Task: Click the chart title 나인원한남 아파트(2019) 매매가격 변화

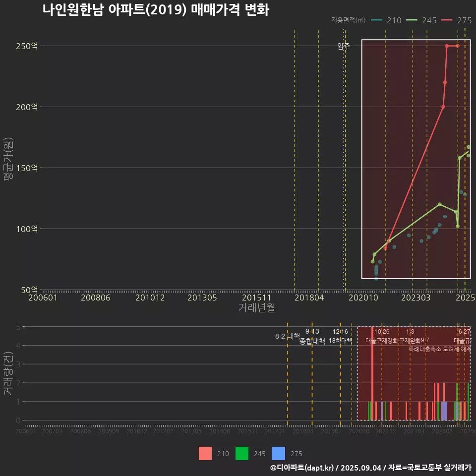Action: 156,10
